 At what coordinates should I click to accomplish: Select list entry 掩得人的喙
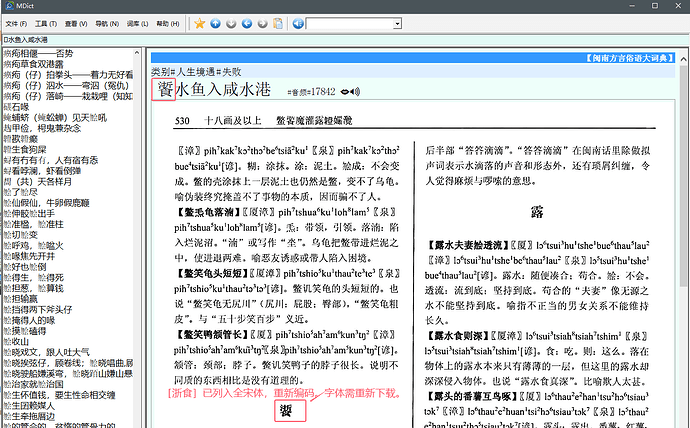[x=29, y=320]
